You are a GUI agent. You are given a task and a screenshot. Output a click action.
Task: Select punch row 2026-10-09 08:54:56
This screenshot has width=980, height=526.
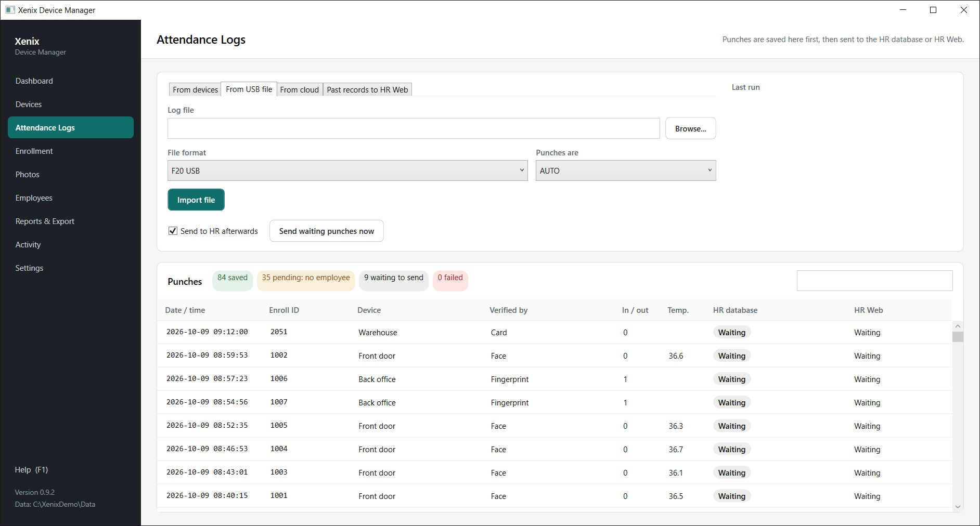[555, 402]
